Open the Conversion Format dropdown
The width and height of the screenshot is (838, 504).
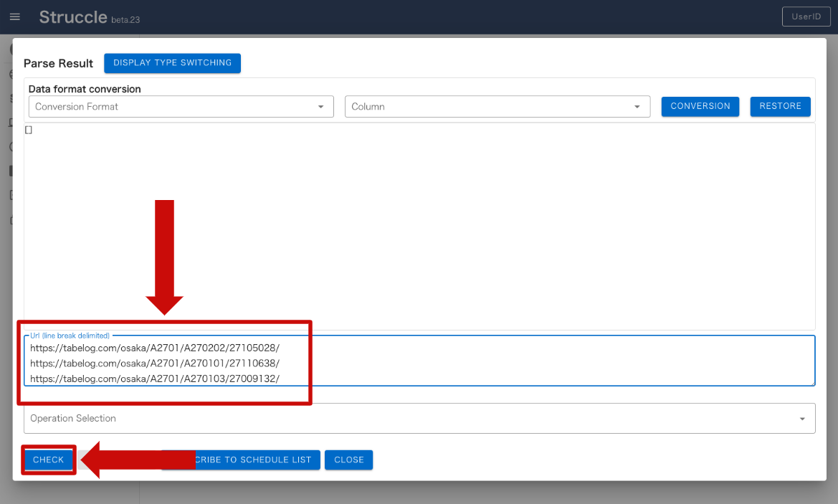[x=181, y=107]
